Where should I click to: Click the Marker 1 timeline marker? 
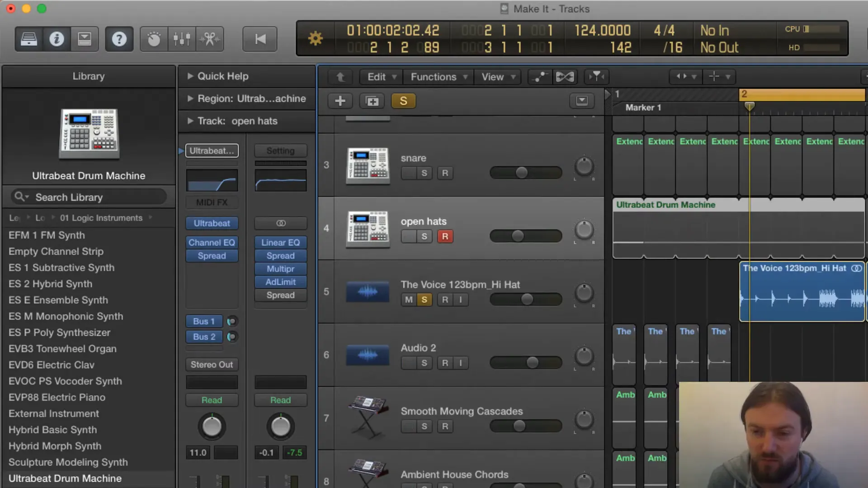click(x=643, y=108)
